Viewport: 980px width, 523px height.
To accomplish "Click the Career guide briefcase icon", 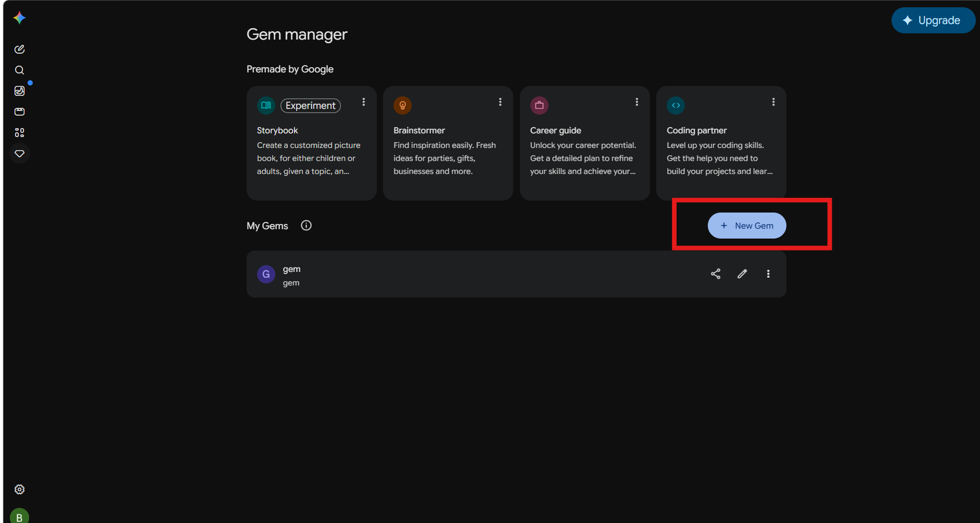I will coord(539,105).
